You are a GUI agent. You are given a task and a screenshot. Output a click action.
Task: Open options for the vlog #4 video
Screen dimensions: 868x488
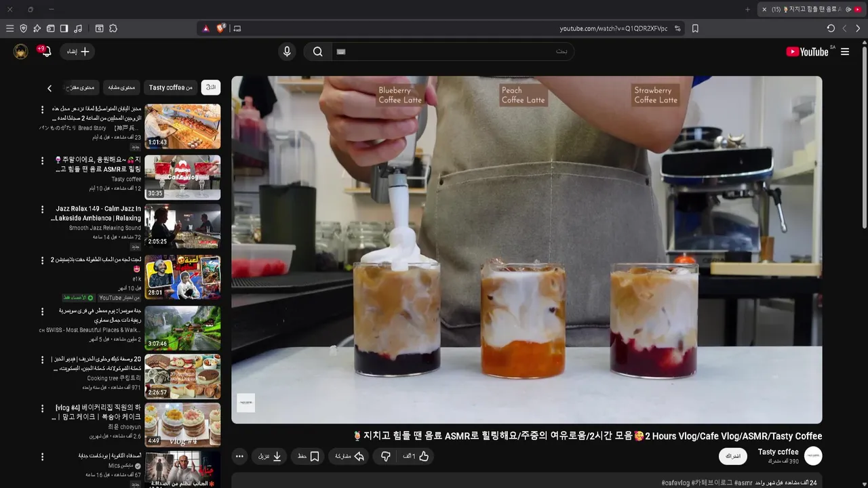[x=42, y=409]
